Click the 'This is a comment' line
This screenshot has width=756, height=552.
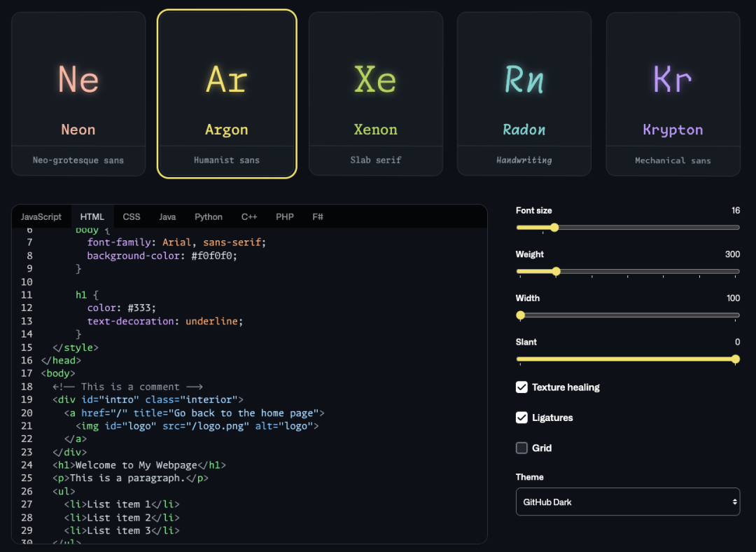click(x=128, y=387)
